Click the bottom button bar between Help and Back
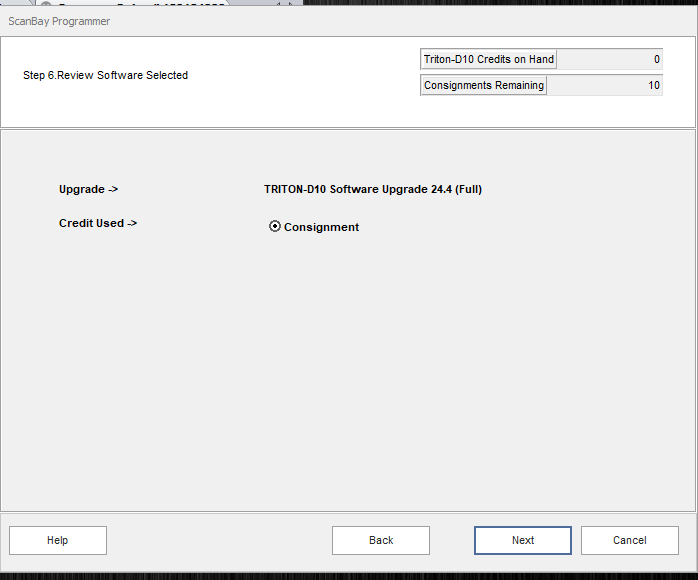Screen dimensions: 698x580 [220, 540]
